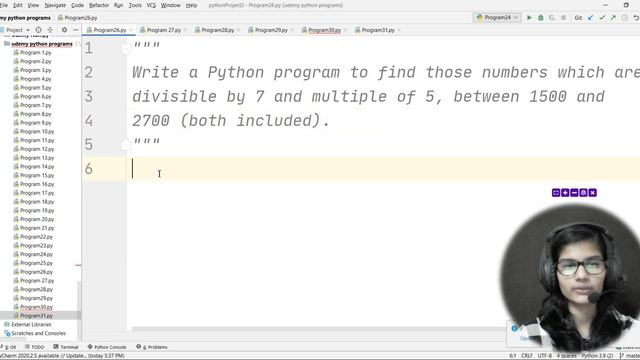Hide the Project panel with the minus icon

76,30
